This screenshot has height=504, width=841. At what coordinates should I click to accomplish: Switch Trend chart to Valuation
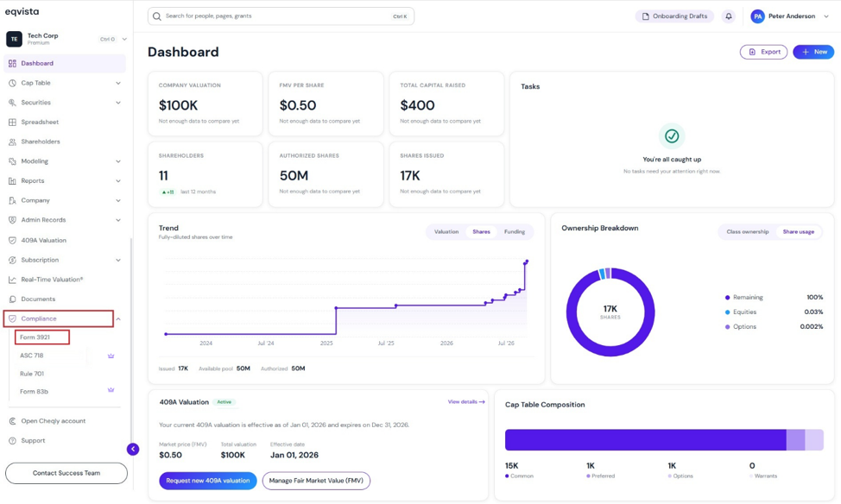446,231
